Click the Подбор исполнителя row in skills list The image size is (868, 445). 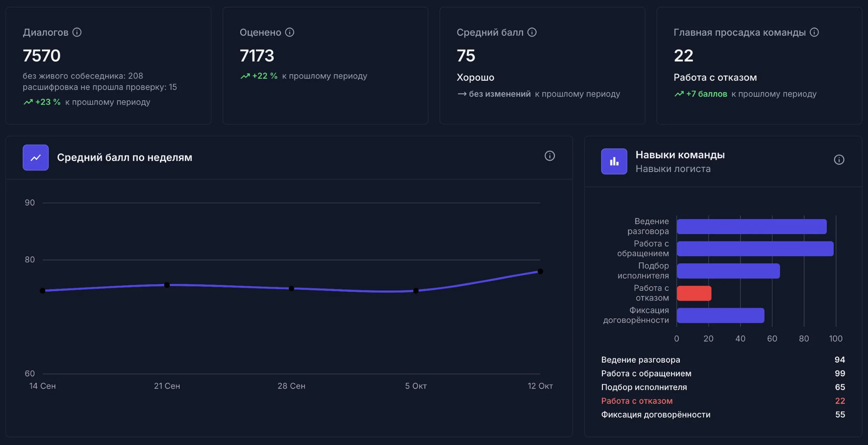pyautogui.click(x=723, y=387)
